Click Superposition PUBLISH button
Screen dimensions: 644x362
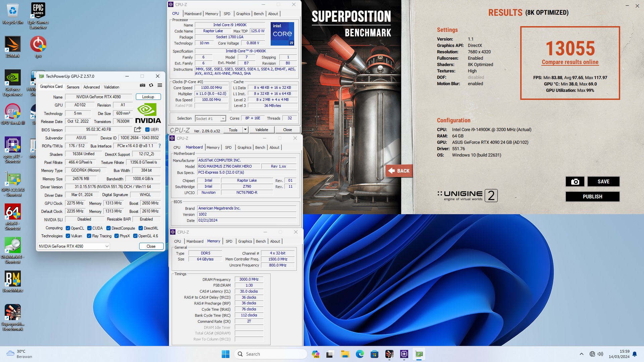pyautogui.click(x=592, y=197)
